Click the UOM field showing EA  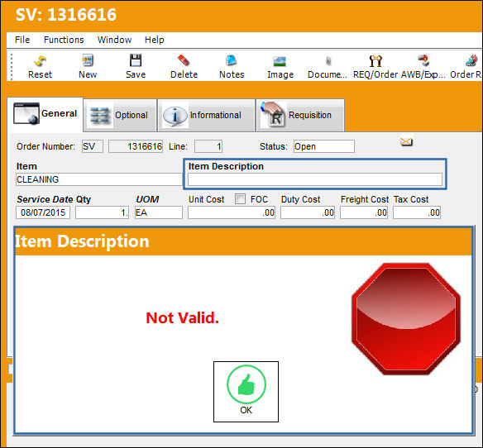pyautogui.click(x=159, y=212)
